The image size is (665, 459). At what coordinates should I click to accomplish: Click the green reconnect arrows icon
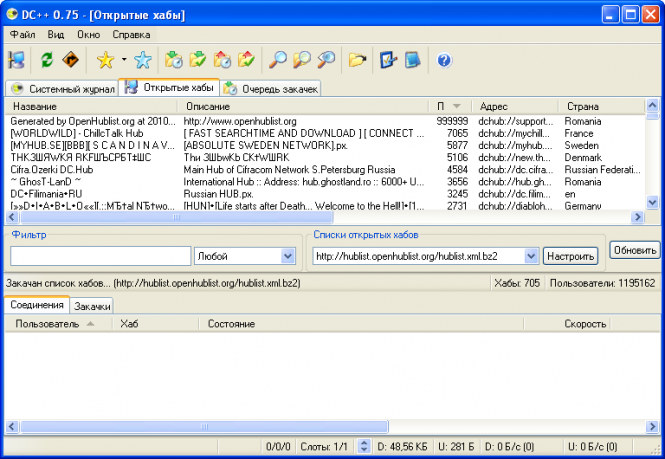coord(47,60)
